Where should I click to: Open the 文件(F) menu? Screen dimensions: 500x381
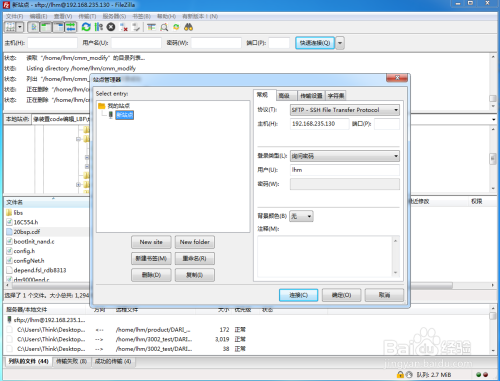click(x=14, y=16)
